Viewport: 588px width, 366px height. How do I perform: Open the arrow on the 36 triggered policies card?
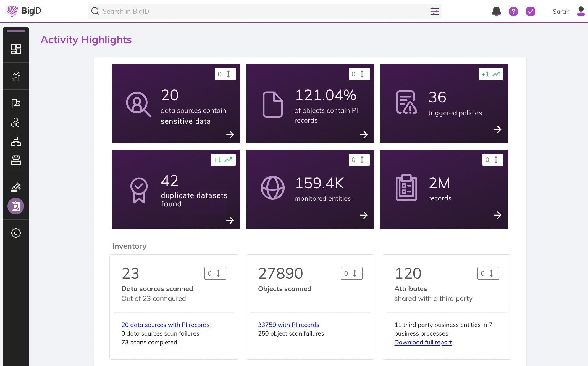click(x=498, y=129)
